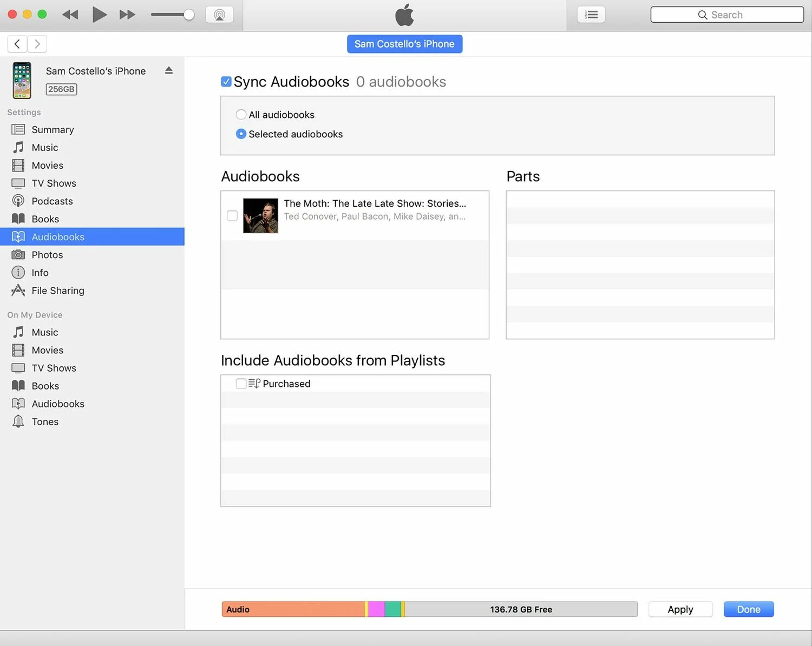Eject Sam Costello's iPhone
Image resolution: width=812 pixels, height=646 pixels.
(169, 70)
